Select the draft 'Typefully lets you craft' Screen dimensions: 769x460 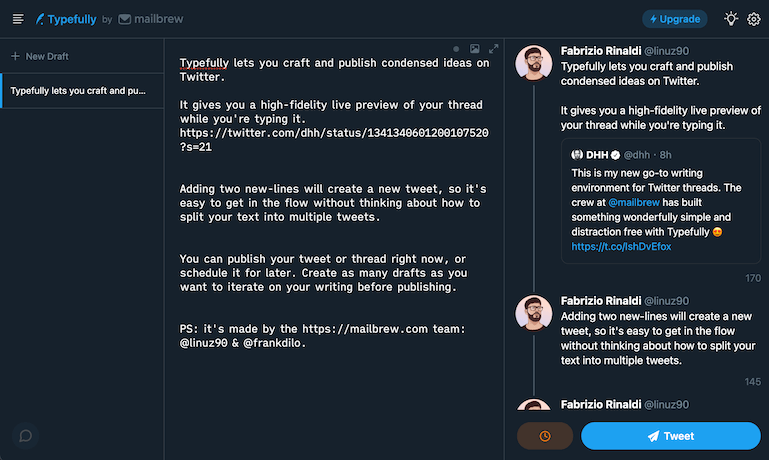tap(78, 90)
